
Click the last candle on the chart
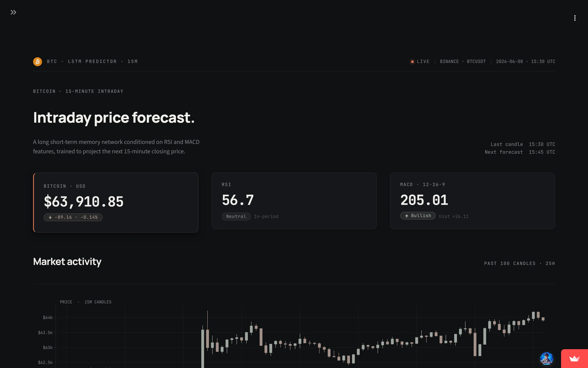tap(543, 319)
